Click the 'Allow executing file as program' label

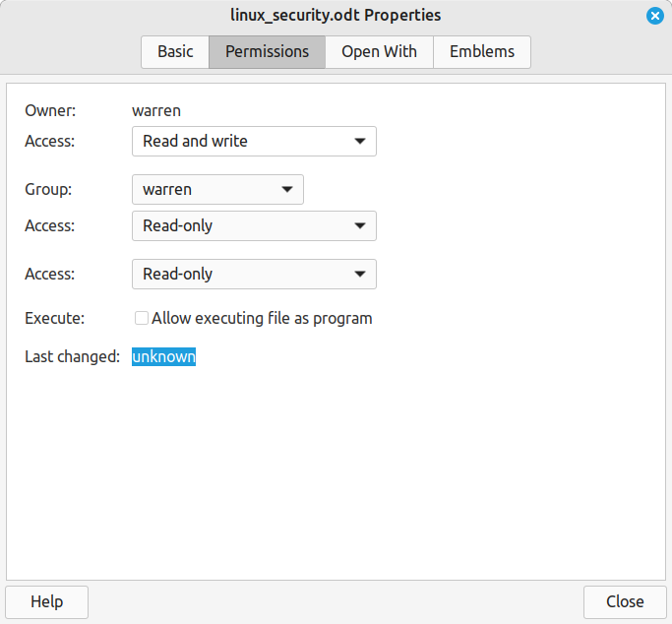pos(262,318)
